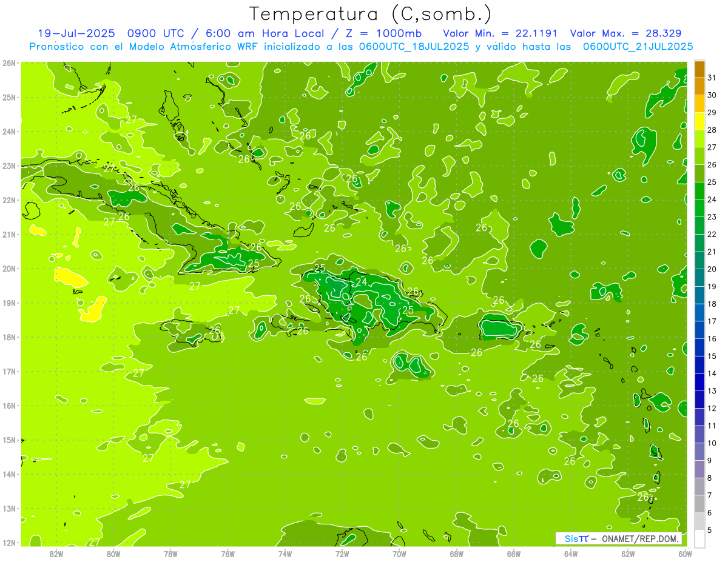Click the '22N' latitude label

pyautogui.click(x=8, y=200)
